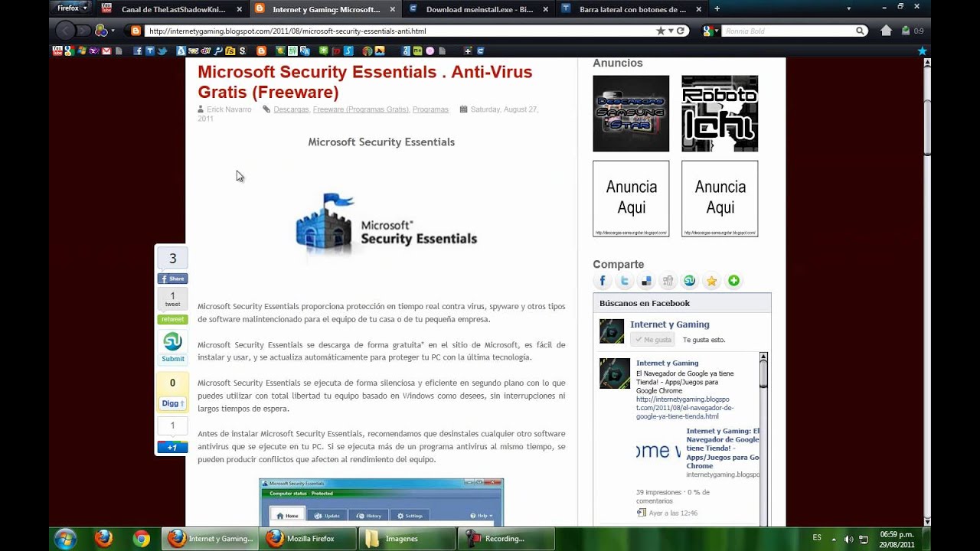980x551 pixels.
Task: Open PayPal bookmark in bookmarks toolbar
Action: [x=218, y=51]
